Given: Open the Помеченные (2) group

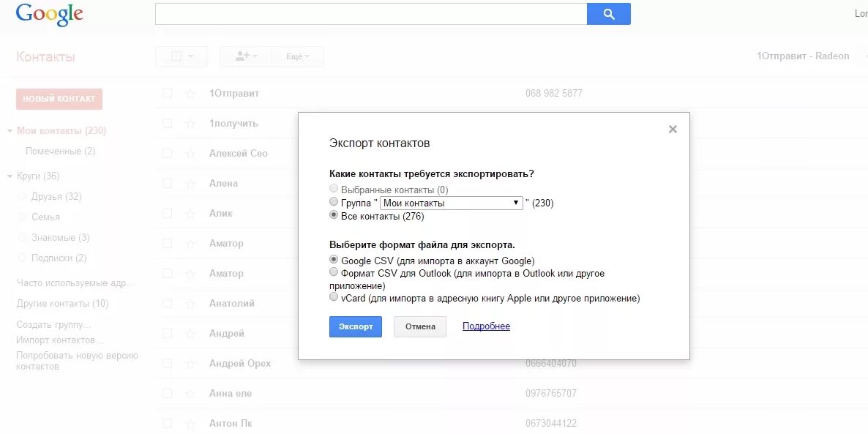Looking at the screenshot, I should [60, 151].
